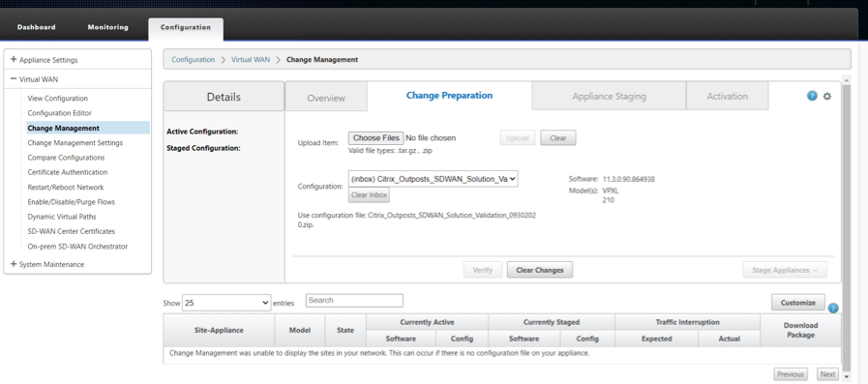Click the Next pagination button
This screenshot has width=868, height=384.
point(827,374)
